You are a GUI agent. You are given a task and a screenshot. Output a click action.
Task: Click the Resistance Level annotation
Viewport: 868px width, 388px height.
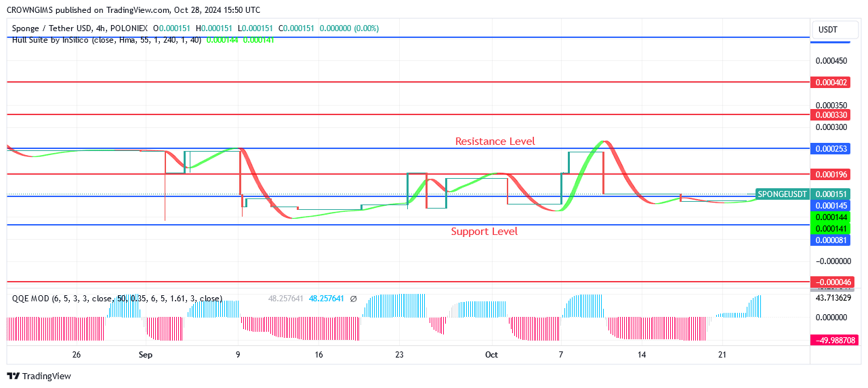point(495,142)
